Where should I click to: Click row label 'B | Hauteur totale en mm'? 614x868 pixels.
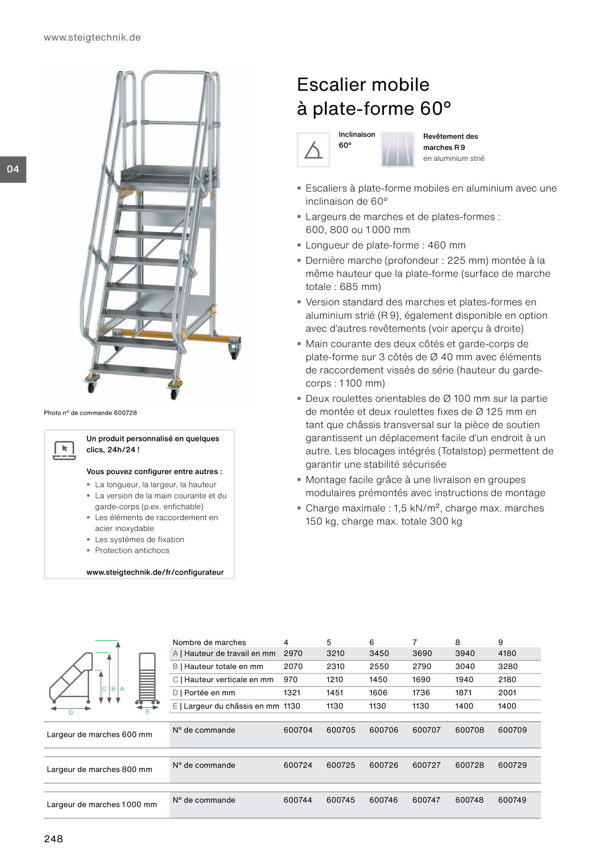[x=218, y=667]
